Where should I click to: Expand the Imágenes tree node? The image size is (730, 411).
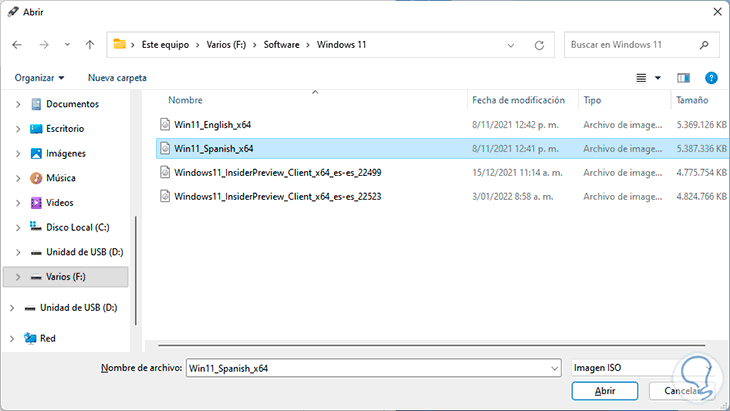coord(18,154)
